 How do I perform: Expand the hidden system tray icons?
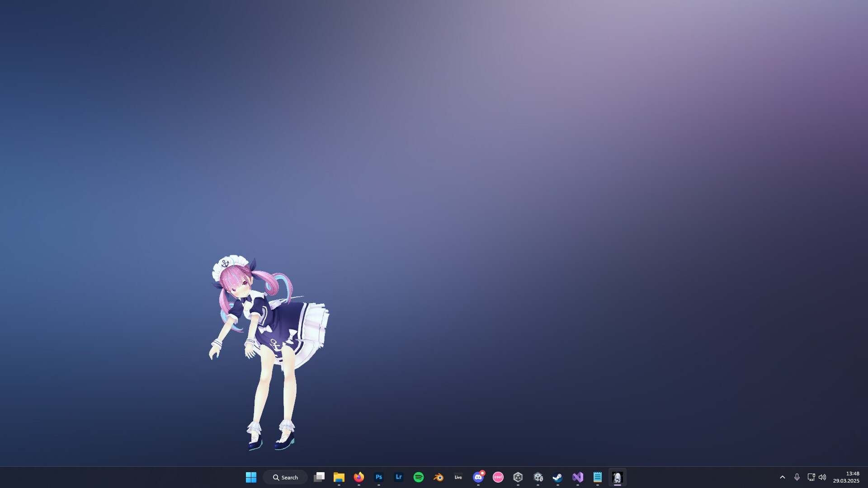783,477
